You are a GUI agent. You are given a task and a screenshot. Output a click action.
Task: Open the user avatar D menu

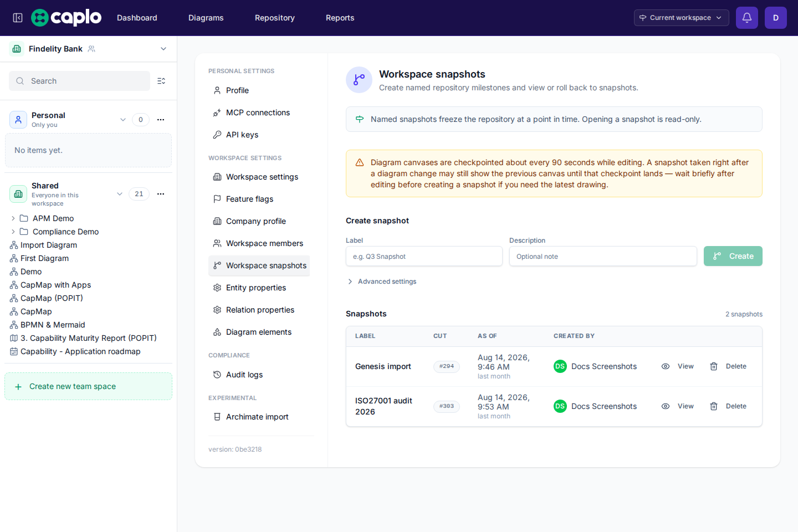(x=776, y=18)
